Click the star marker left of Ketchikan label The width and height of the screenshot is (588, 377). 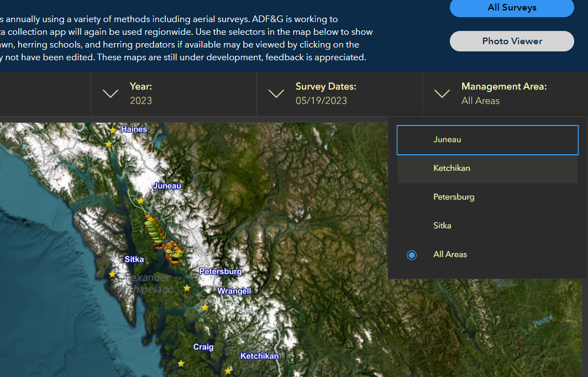[x=228, y=371]
